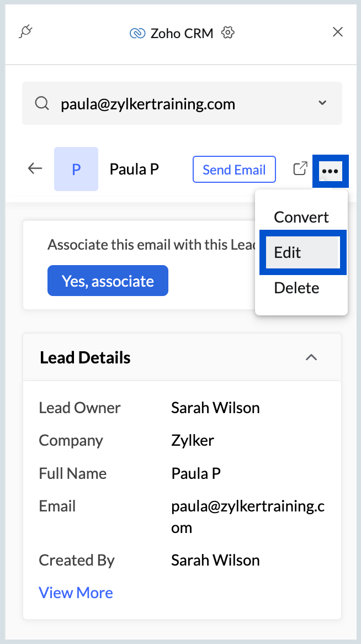The height and width of the screenshot is (644, 361).
Task: Click Paula P's avatar thumbnail
Action: (x=76, y=169)
